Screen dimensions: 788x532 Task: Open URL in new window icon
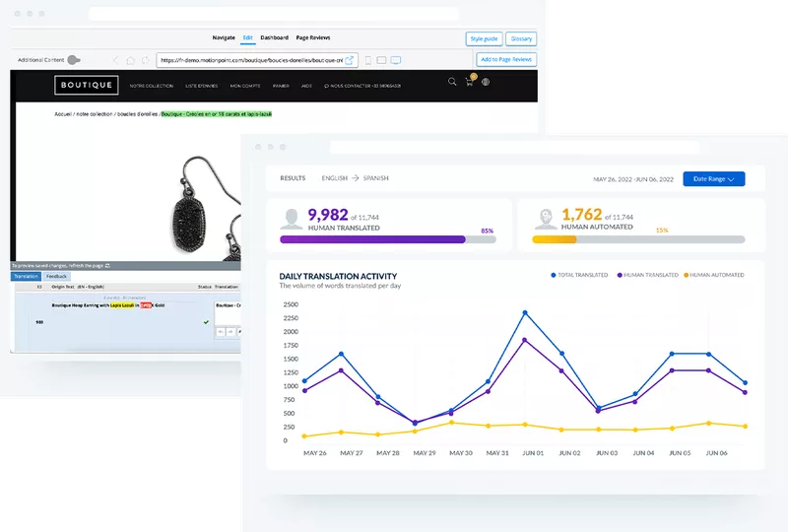(x=350, y=60)
